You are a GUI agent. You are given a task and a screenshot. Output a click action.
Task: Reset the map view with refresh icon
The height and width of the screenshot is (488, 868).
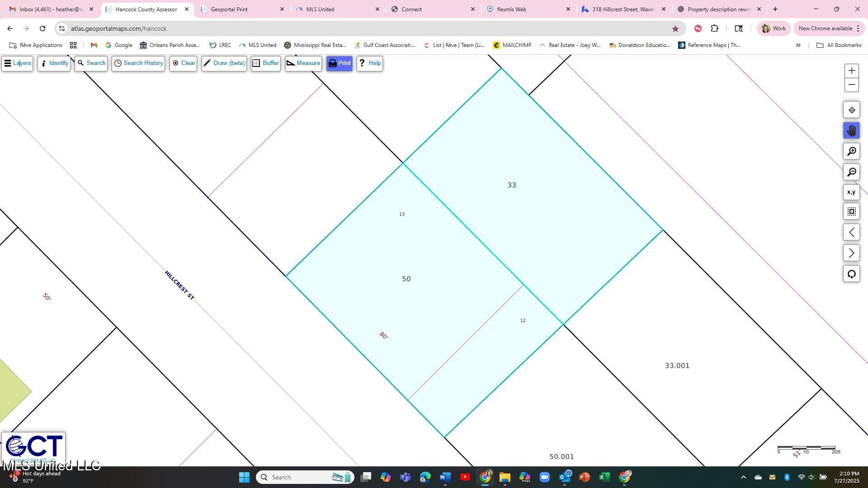(851, 274)
